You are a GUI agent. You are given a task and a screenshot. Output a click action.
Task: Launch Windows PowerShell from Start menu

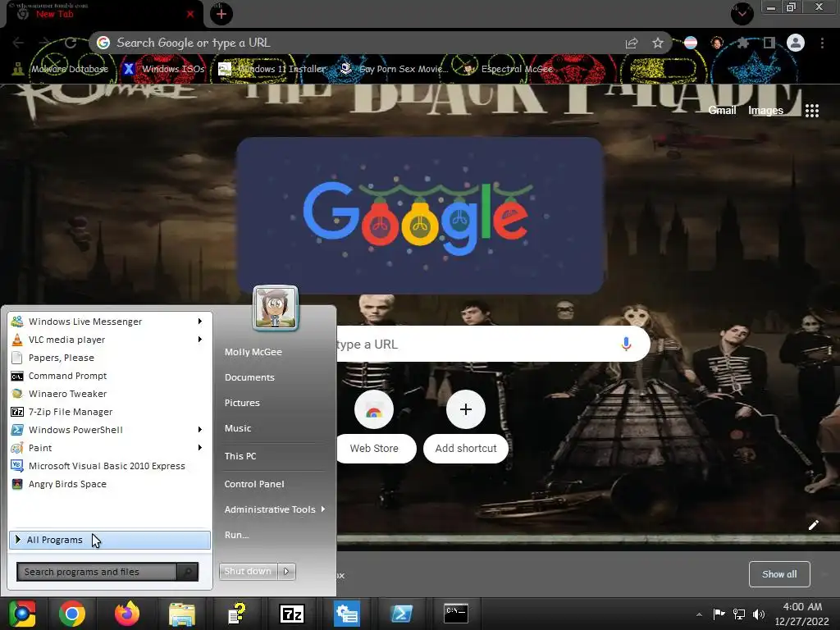tap(110, 430)
